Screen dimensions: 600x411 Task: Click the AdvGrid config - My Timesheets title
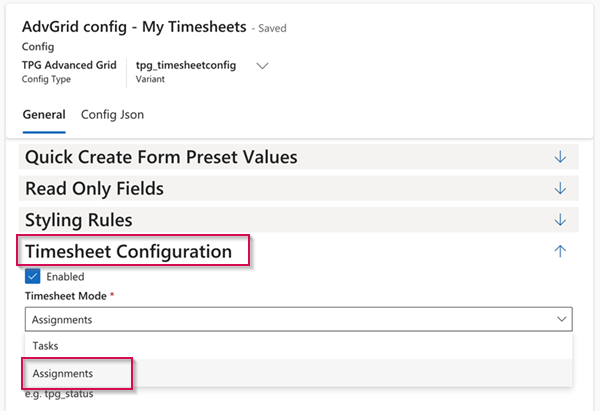click(x=135, y=27)
